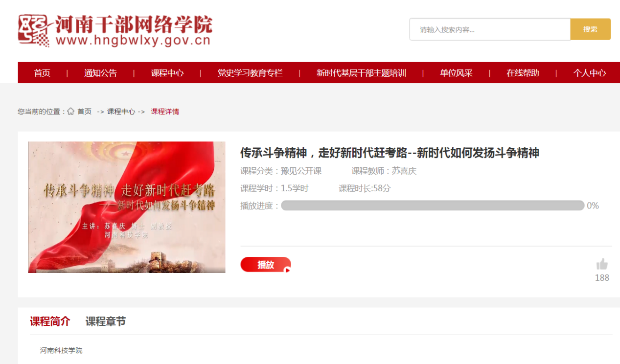Go to 个人中心 menu item

[590, 73]
